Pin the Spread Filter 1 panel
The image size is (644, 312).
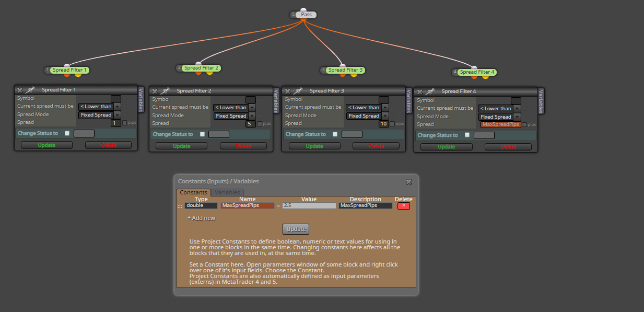coord(30,90)
